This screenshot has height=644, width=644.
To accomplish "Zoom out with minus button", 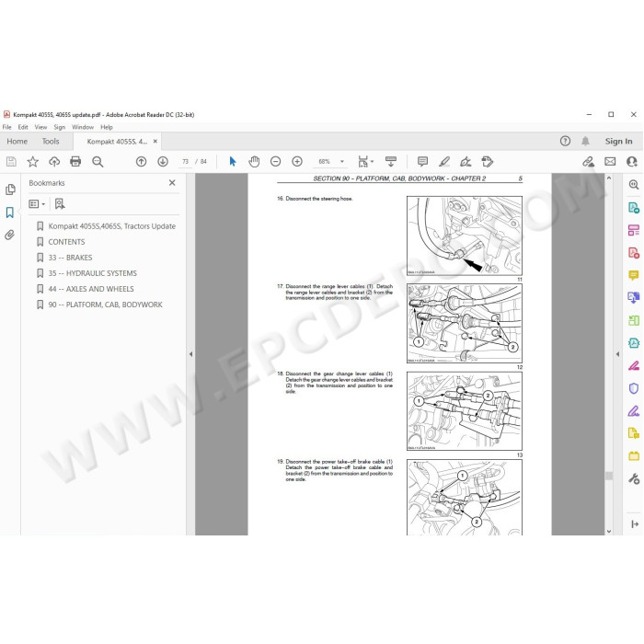I will pyautogui.click(x=276, y=162).
